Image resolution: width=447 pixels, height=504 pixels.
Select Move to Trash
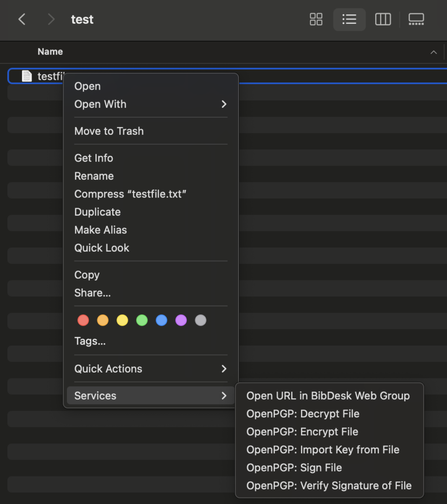click(x=109, y=131)
